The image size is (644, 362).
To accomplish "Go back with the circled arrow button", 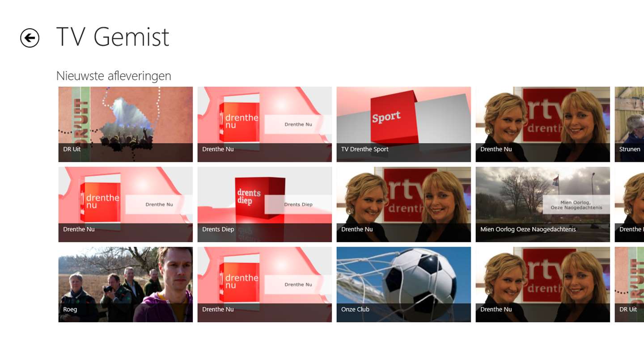I will 30,38.
